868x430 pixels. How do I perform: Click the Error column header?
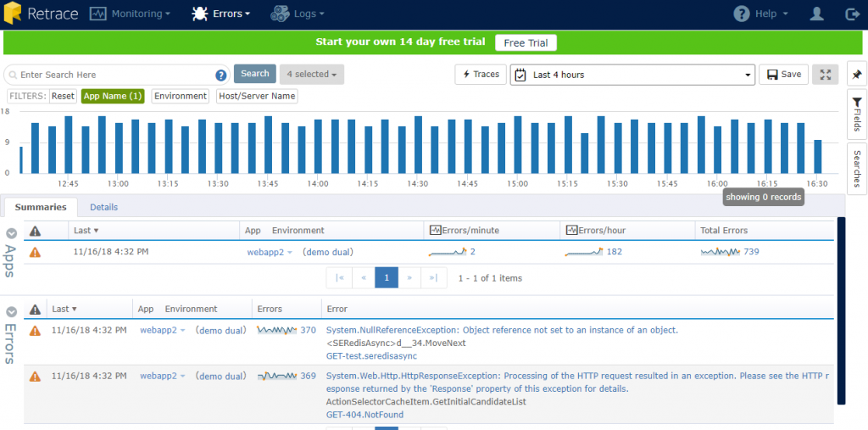tap(337, 310)
